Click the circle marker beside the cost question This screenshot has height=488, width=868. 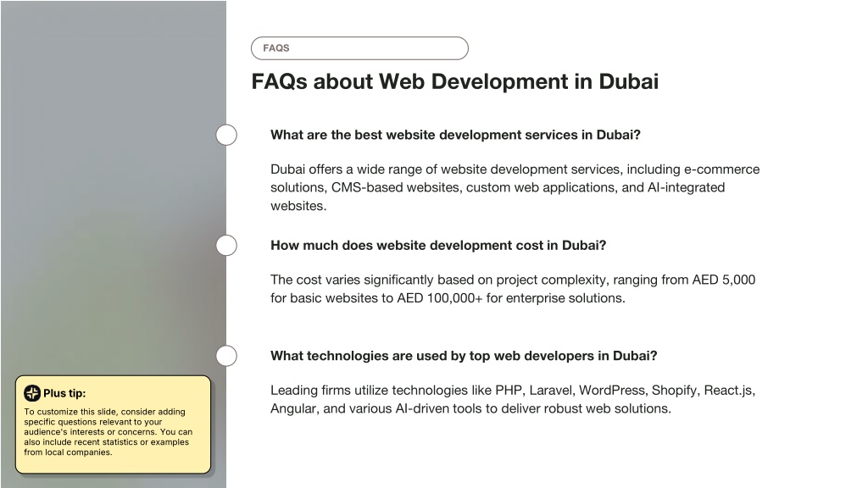tap(226, 245)
